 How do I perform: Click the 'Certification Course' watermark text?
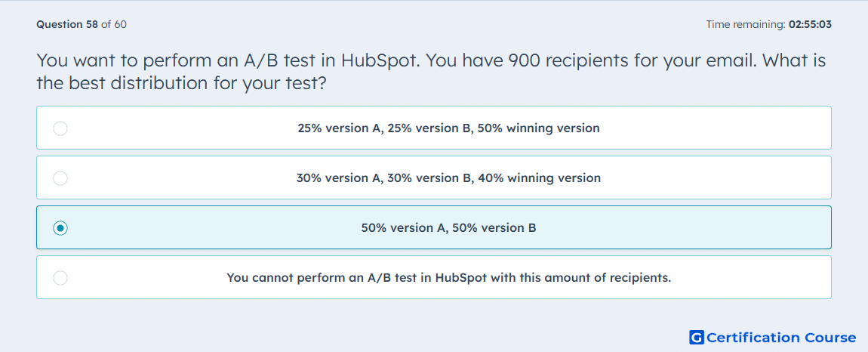[x=781, y=337]
